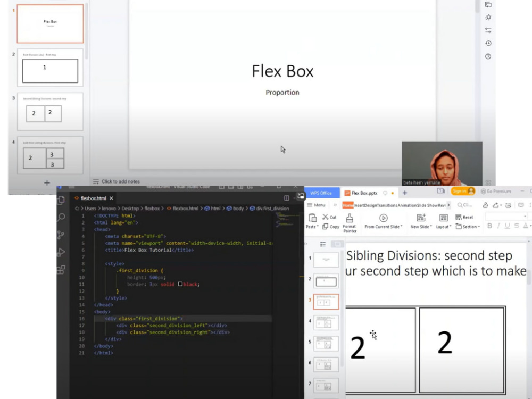Click the VS Code minimap
Viewport: 532px width, 399px height.
(287, 220)
